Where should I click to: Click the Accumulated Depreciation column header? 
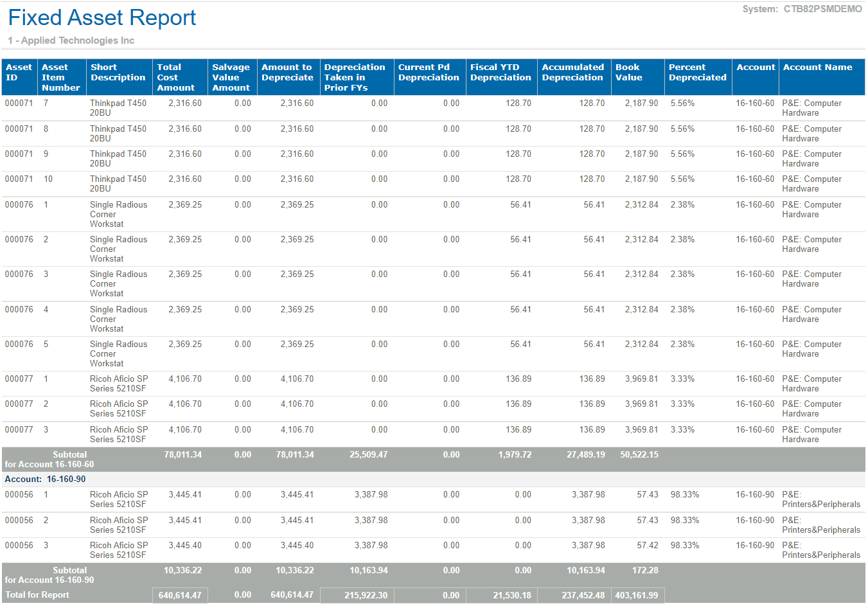point(572,73)
